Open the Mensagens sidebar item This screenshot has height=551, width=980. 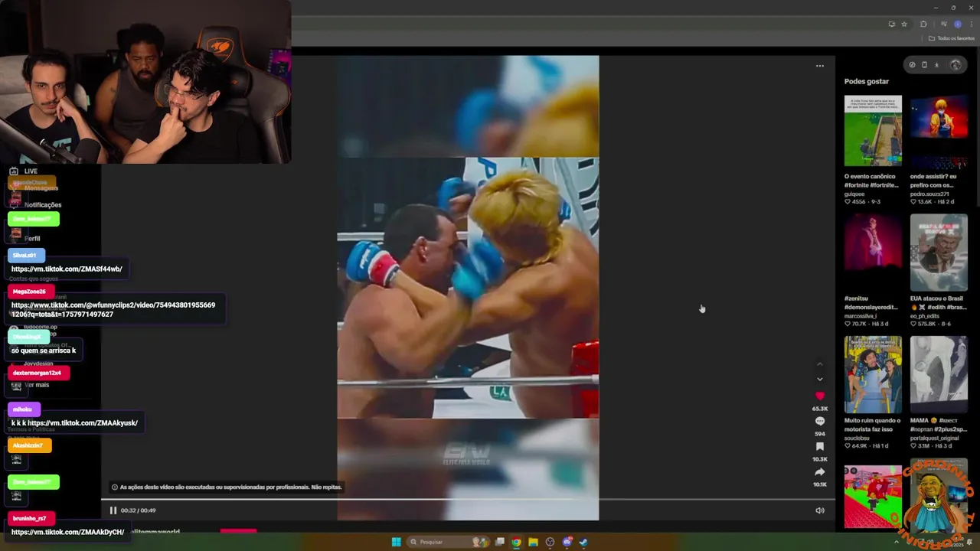tap(41, 187)
